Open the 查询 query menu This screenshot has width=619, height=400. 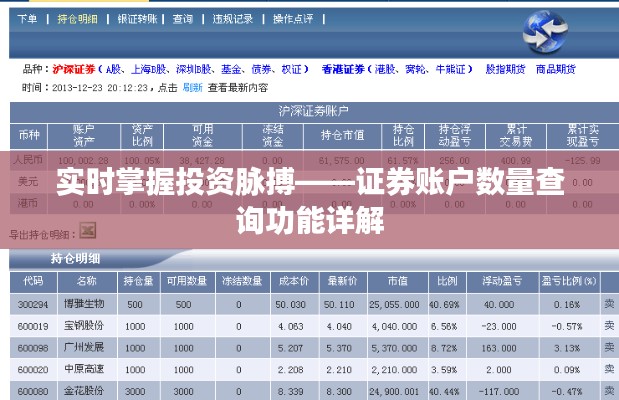tap(182, 19)
